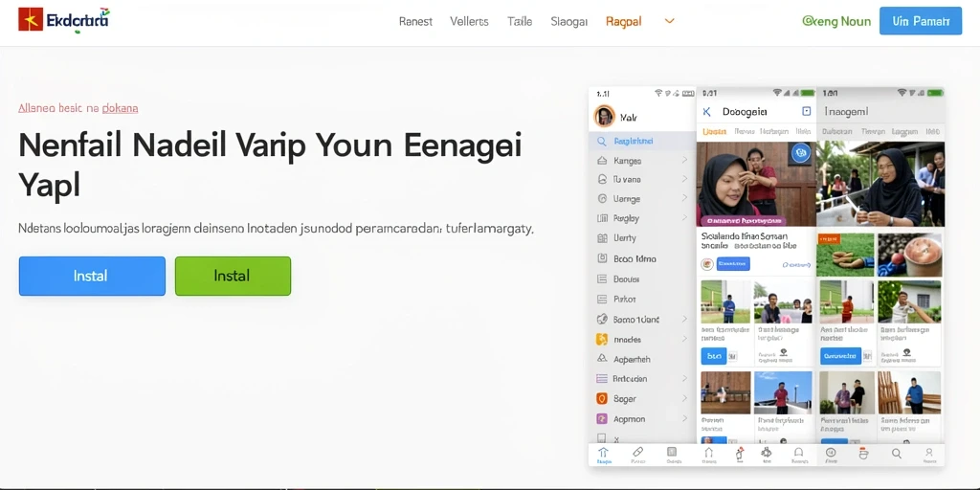
Task: Open the Slaogai menu item
Action: click(x=568, y=21)
